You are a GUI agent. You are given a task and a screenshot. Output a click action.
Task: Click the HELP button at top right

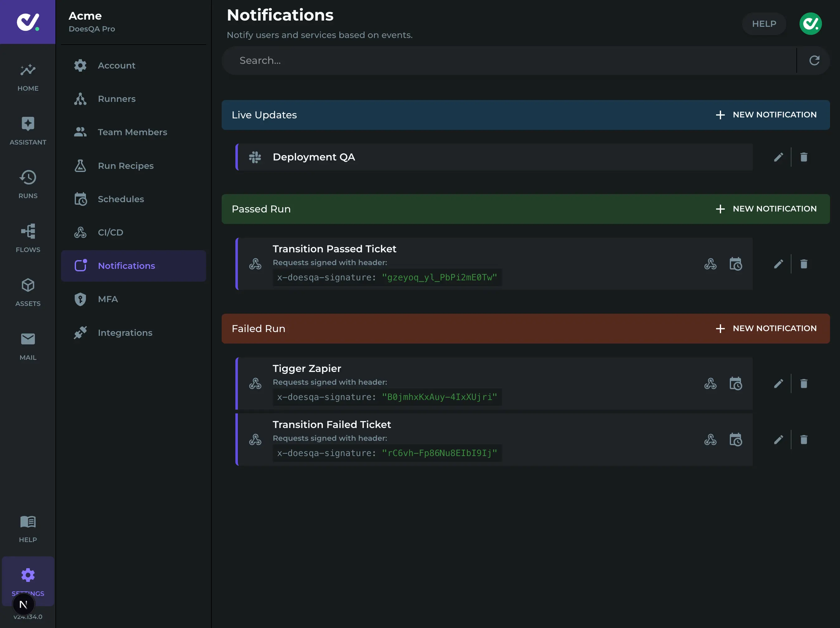pyautogui.click(x=764, y=24)
